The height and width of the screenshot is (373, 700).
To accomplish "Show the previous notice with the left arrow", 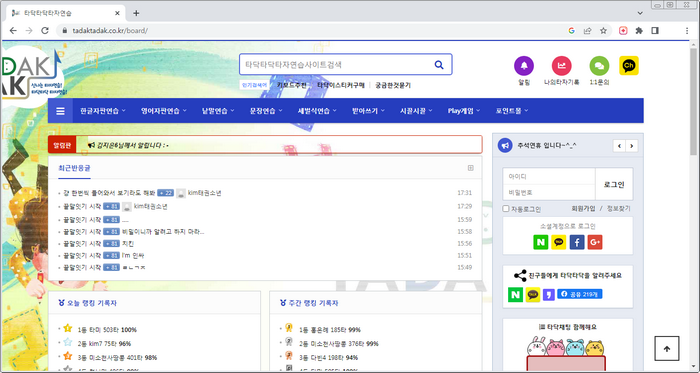I will (619, 146).
